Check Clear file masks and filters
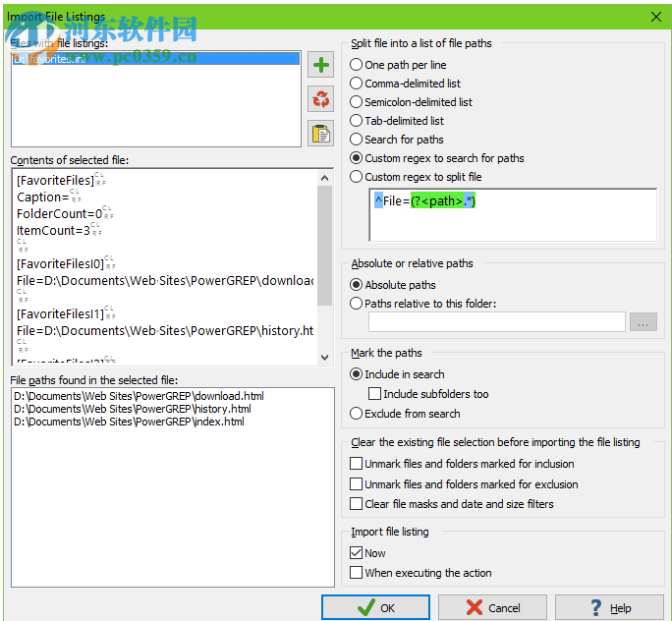672x621 pixels. [452, 504]
